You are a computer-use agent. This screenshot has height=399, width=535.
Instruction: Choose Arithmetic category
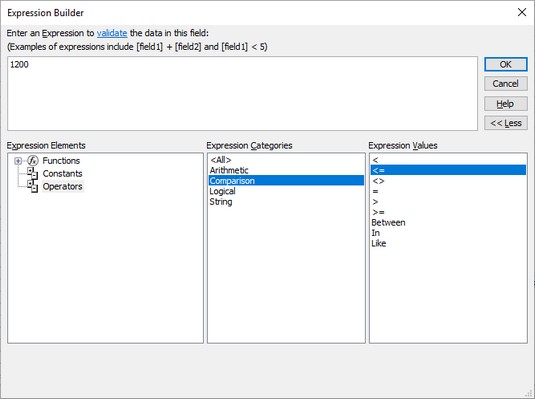pyautogui.click(x=286, y=170)
